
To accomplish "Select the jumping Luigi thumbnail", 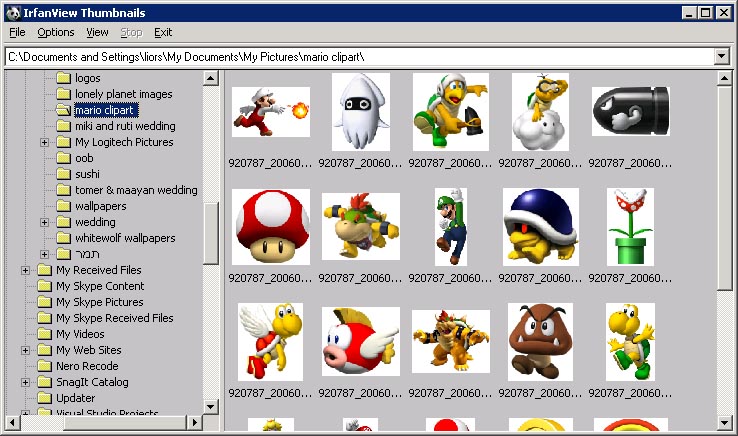I will (451, 227).
